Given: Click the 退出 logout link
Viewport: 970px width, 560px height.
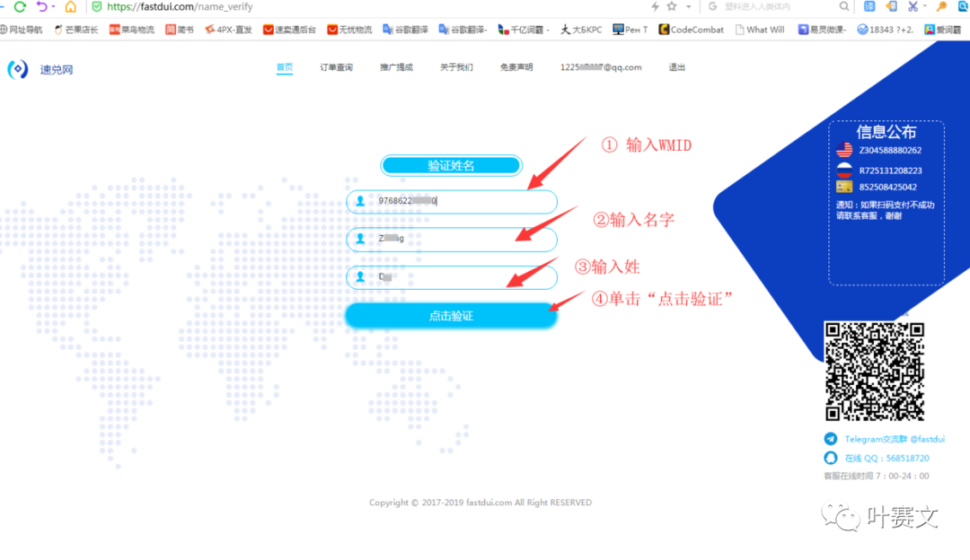Looking at the screenshot, I should click(x=676, y=67).
